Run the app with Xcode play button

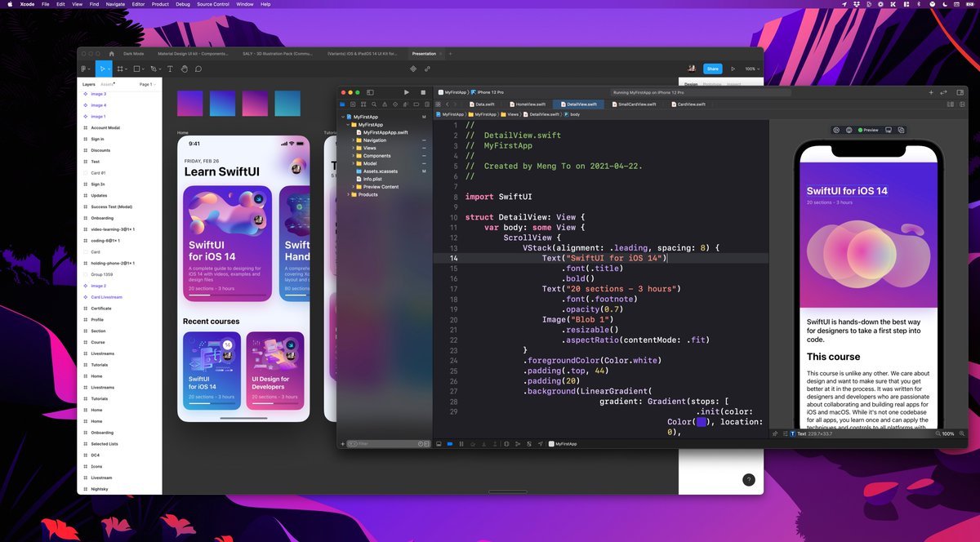coord(407,92)
